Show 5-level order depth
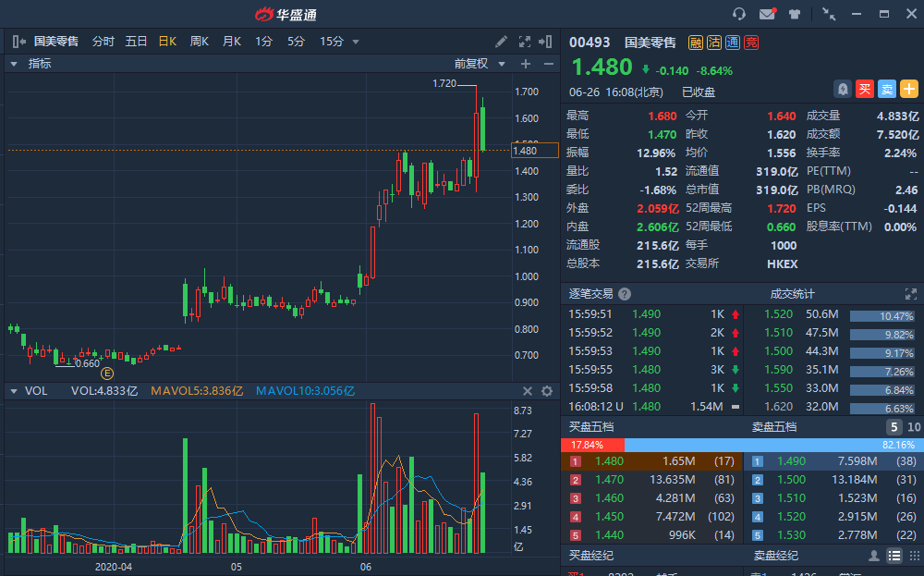 click(894, 427)
